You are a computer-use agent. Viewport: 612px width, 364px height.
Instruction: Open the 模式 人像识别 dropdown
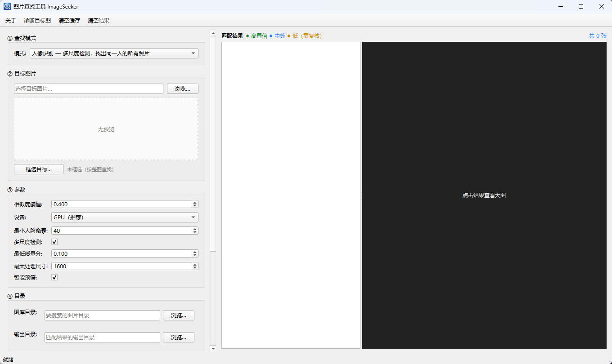[114, 53]
